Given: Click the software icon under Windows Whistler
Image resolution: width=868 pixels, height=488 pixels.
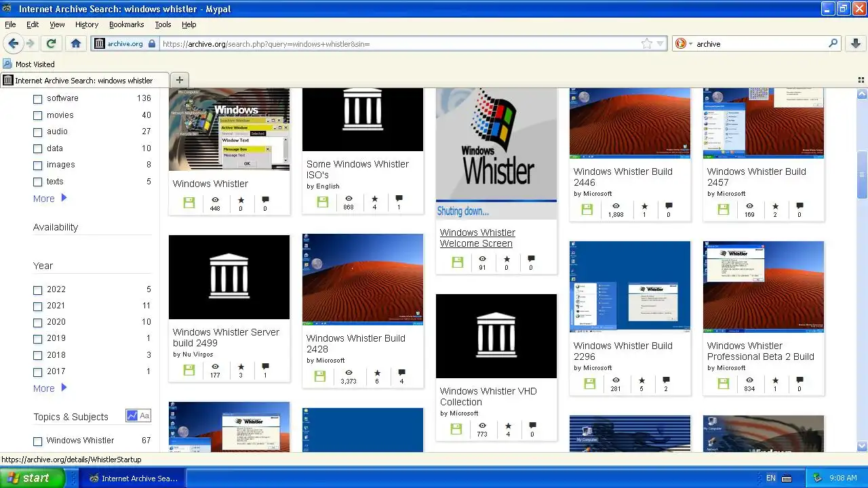Looking at the screenshot, I should (x=189, y=203).
